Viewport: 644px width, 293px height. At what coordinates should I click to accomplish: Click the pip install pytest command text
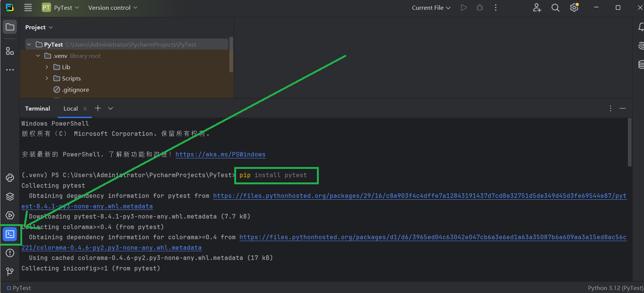pyautogui.click(x=273, y=175)
